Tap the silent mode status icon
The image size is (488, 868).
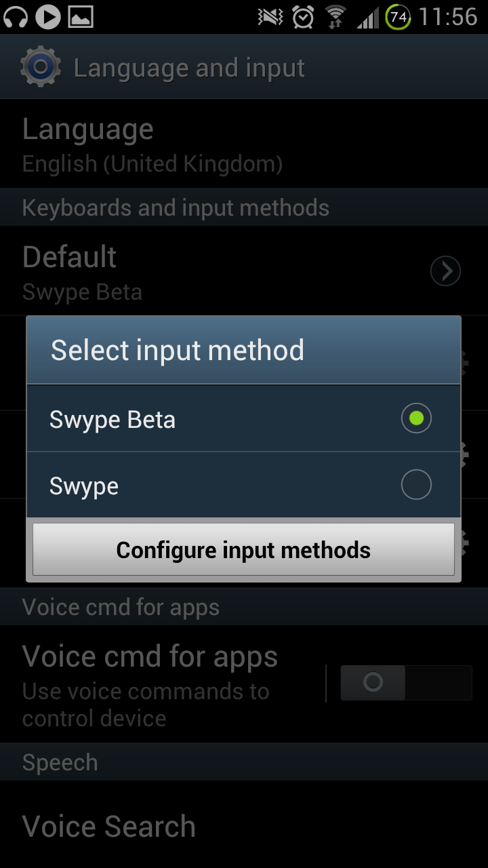[271, 17]
